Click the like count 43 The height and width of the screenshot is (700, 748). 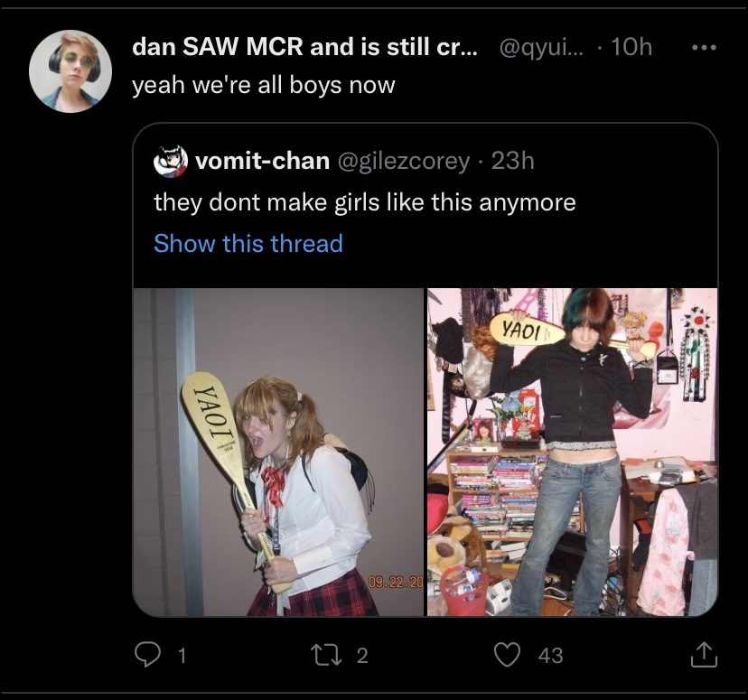pos(550,655)
